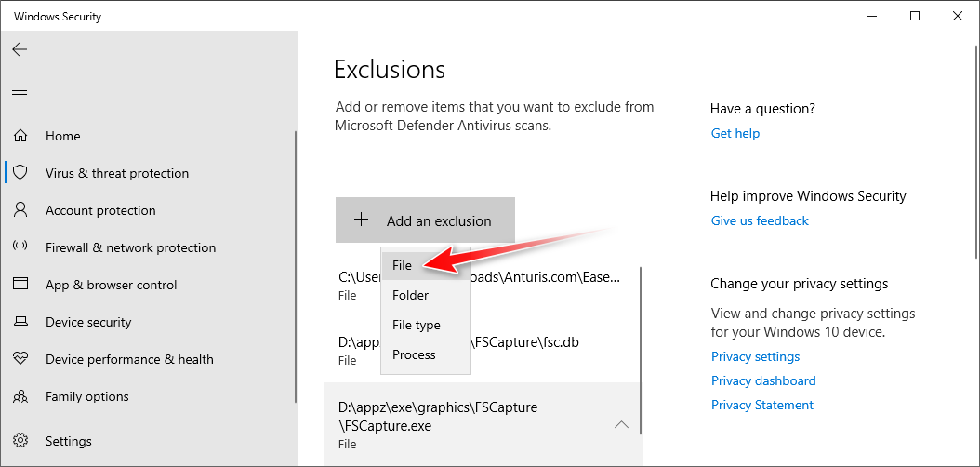This screenshot has width=980, height=467.
Task: Click the Add an exclusion button
Action: [425, 220]
